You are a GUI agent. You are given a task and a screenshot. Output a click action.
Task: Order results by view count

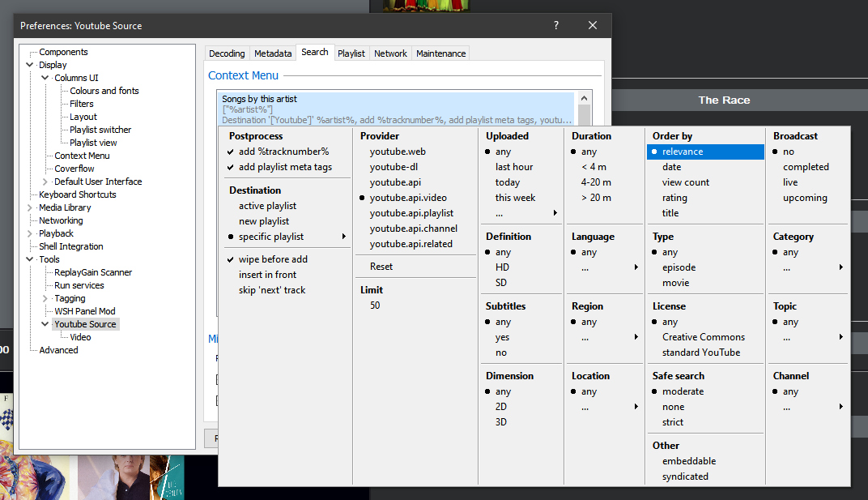685,182
